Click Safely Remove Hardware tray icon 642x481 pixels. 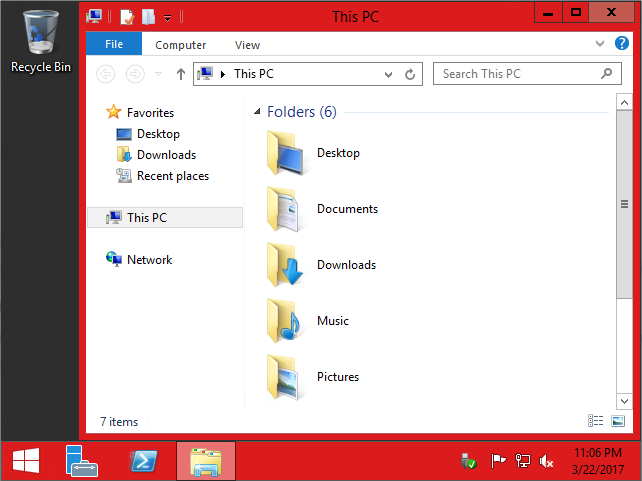pyautogui.click(x=468, y=461)
